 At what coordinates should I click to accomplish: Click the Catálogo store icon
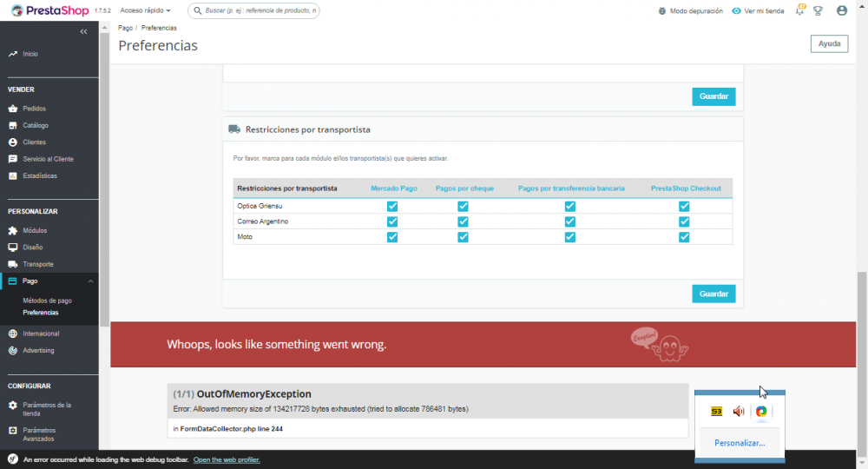(13, 125)
